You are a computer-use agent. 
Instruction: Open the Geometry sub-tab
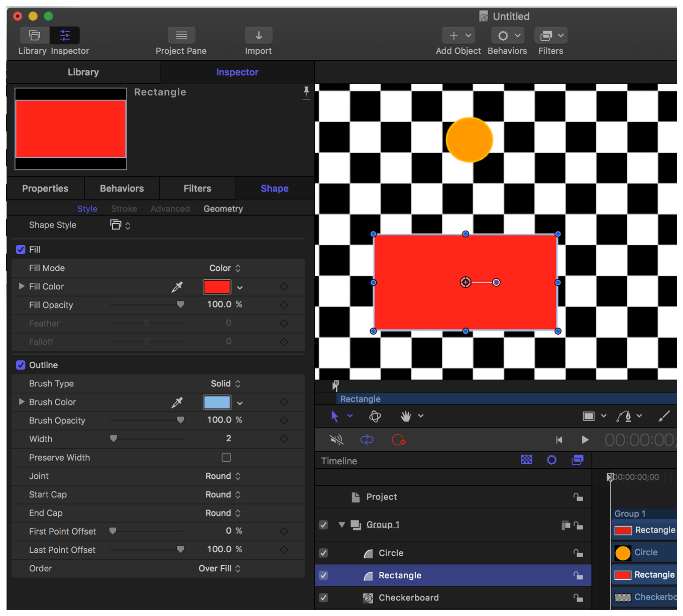click(x=223, y=209)
